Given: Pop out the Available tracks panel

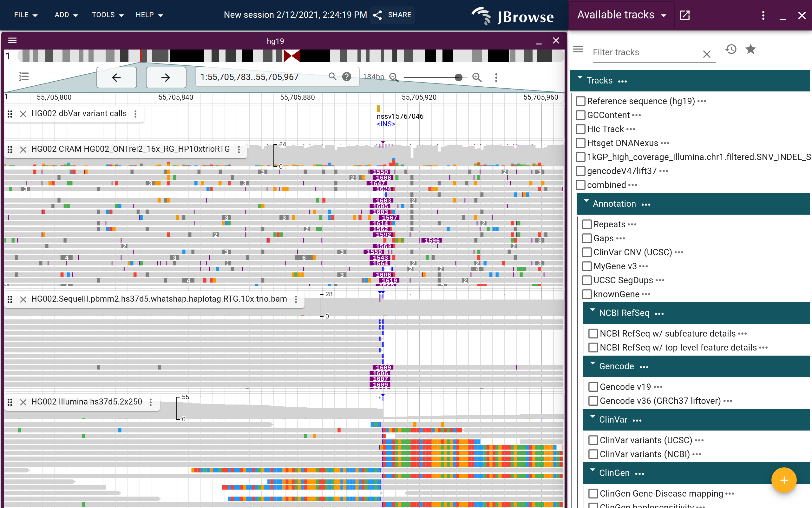Looking at the screenshot, I should tap(684, 15).
